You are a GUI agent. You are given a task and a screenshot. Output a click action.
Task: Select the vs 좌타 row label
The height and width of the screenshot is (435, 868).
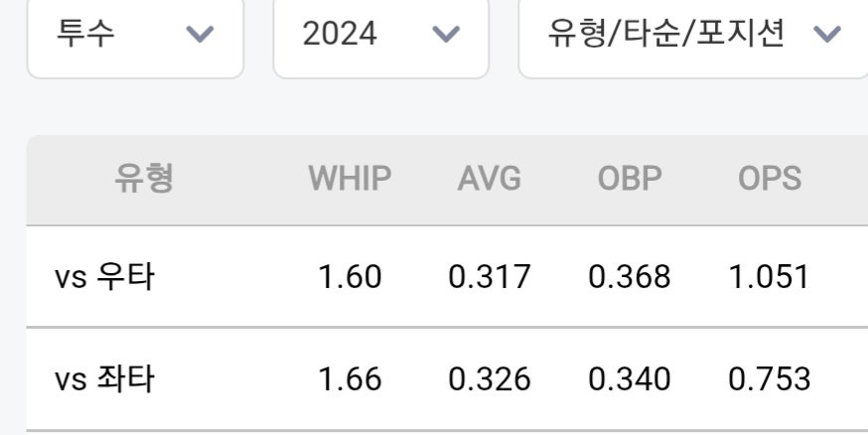click(x=104, y=379)
